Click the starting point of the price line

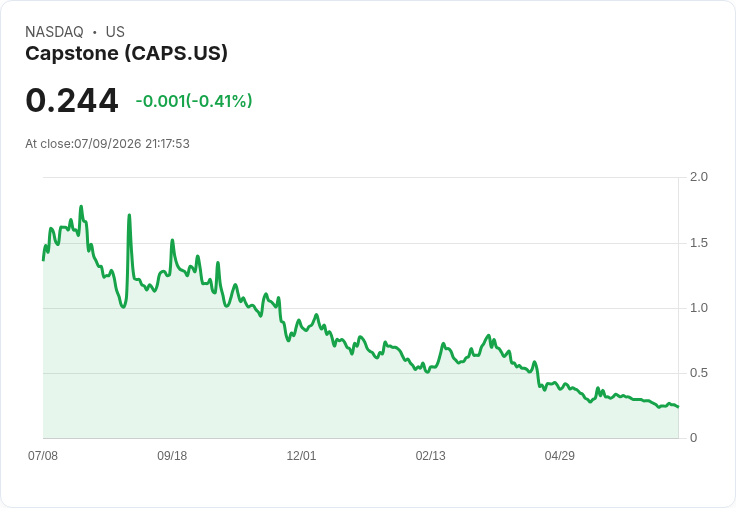click(44, 260)
